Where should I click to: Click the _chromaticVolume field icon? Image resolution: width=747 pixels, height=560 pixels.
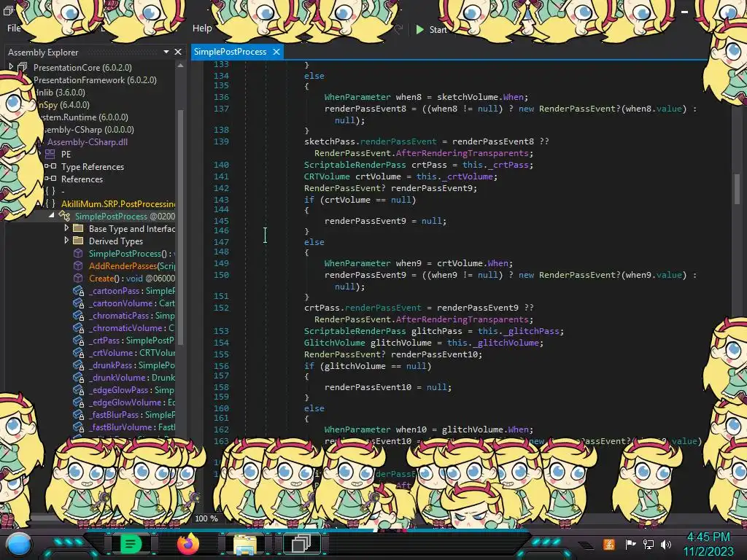coord(79,327)
